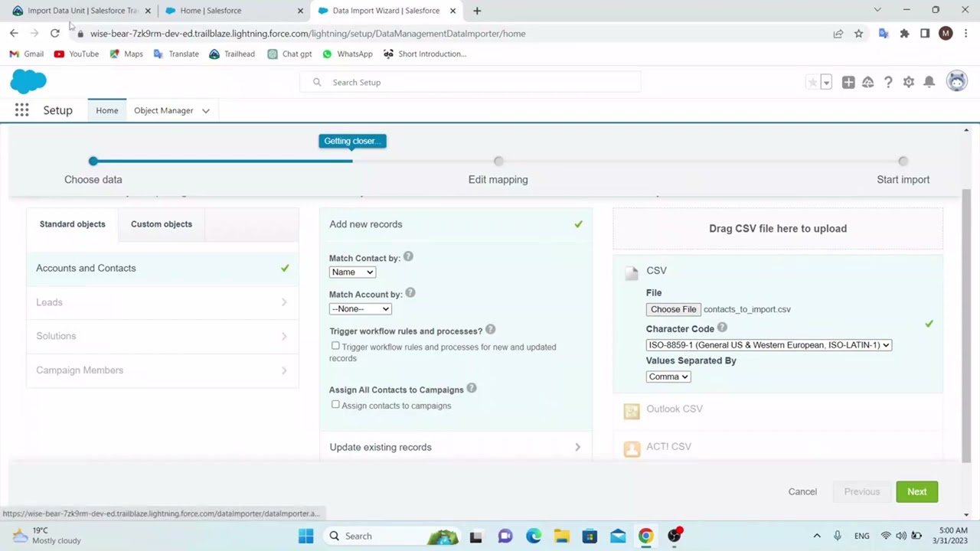Click the browser address bar URL
This screenshot has height=551, width=980.
308,34
